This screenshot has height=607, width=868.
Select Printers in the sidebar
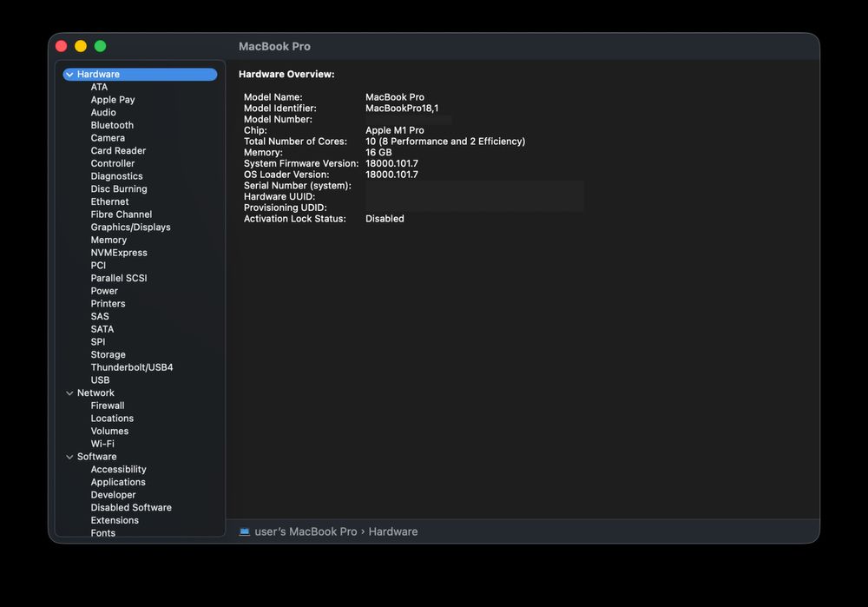(x=108, y=304)
